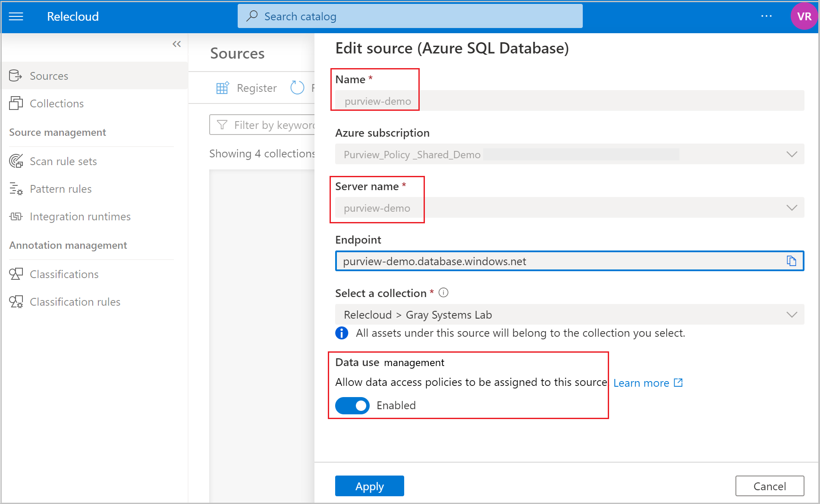Click the VR account avatar

804,16
